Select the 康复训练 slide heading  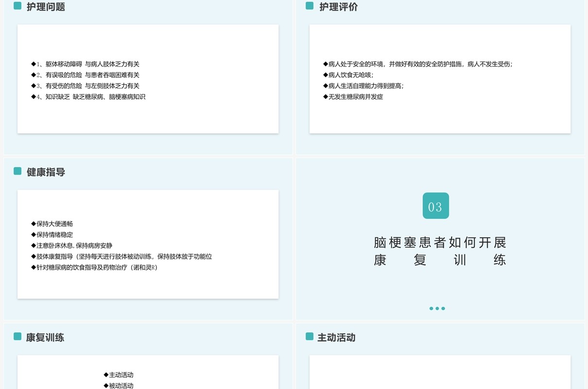point(45,337)
